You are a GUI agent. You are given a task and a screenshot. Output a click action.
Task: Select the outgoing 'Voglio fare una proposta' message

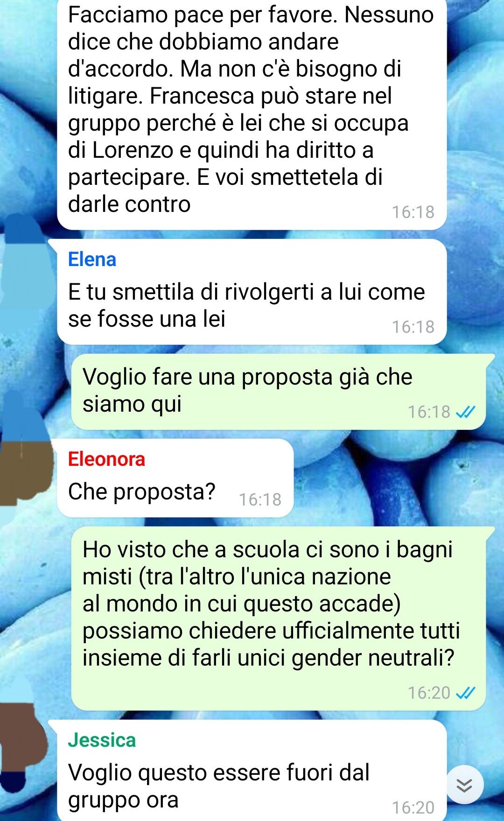[x=279, y=392]
